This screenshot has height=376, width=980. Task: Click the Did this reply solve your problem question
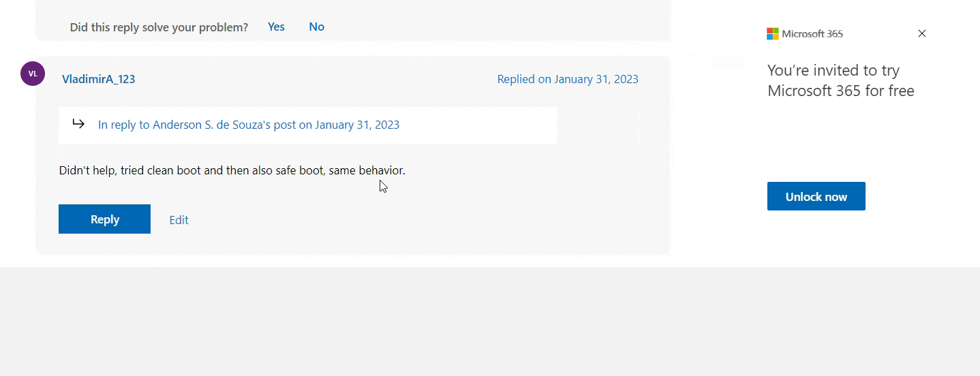tap(159, 27)
